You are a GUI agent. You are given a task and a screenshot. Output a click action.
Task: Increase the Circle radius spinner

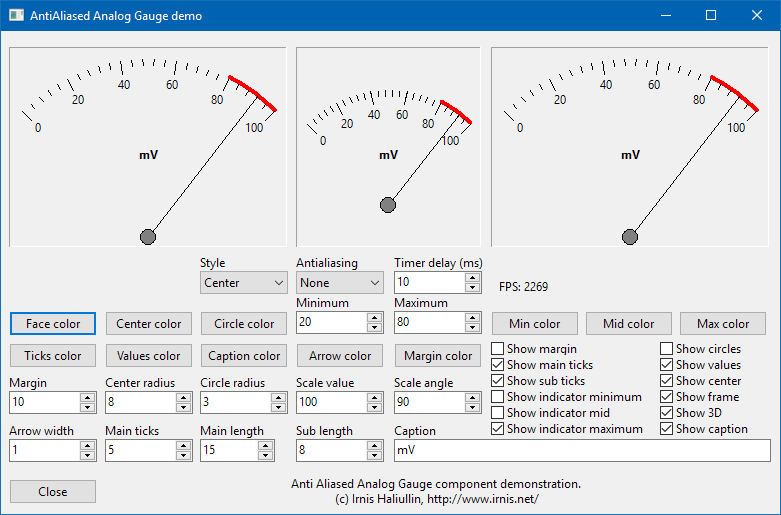click(x=278, y=397)
